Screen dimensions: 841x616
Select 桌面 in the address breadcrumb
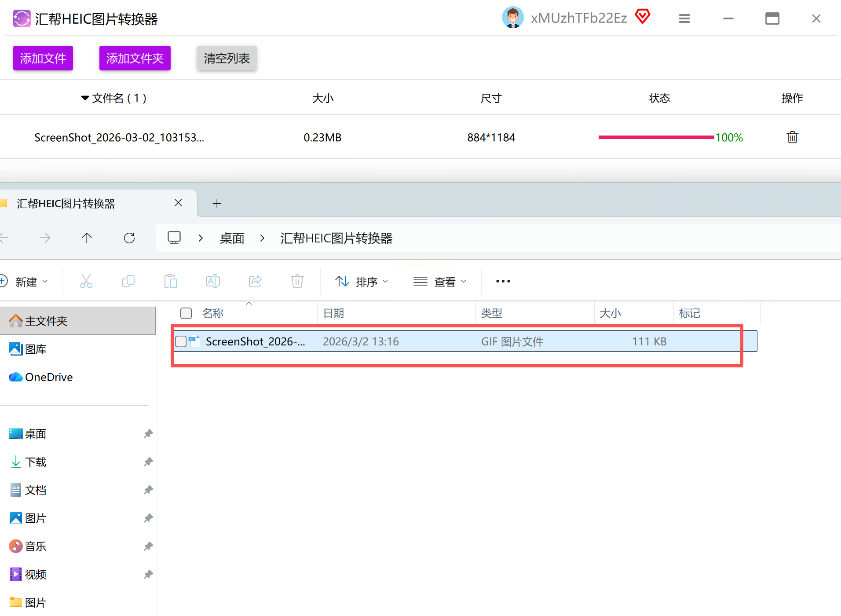[x=232, y=238]
